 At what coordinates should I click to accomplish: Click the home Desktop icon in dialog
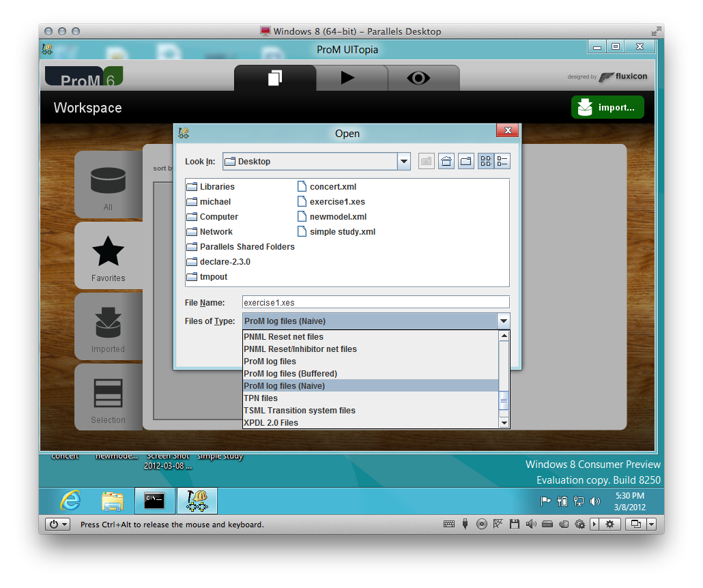(x=446, y=162)
